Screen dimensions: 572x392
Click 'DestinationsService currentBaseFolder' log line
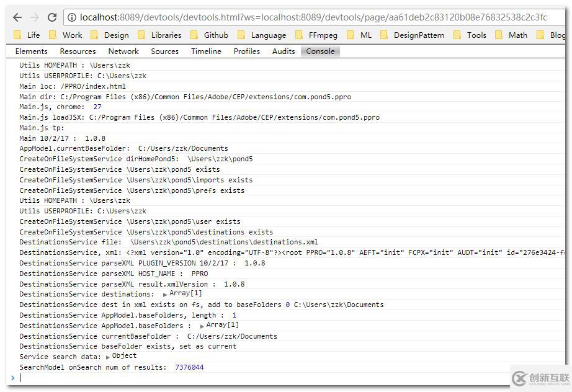click(148, 336)
